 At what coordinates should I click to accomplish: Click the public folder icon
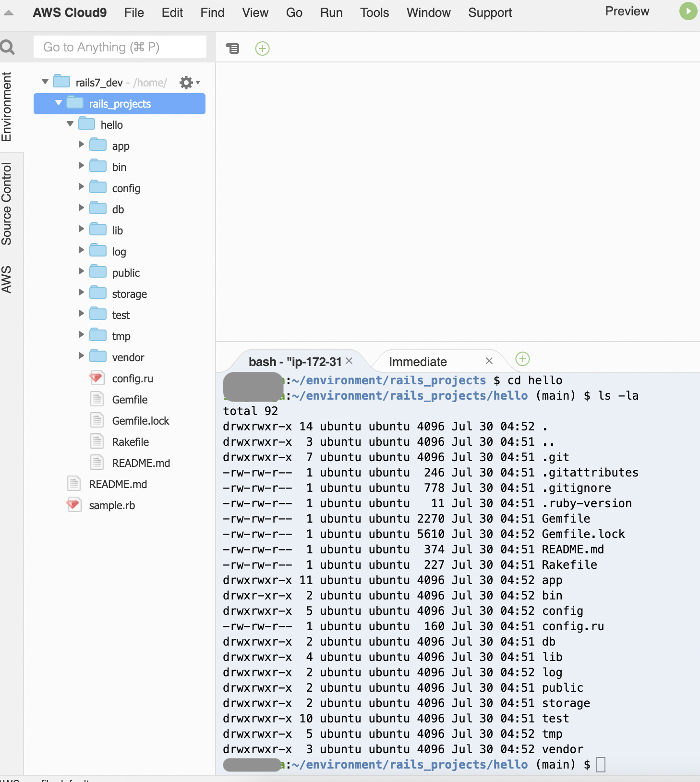[x=98, y=271]
